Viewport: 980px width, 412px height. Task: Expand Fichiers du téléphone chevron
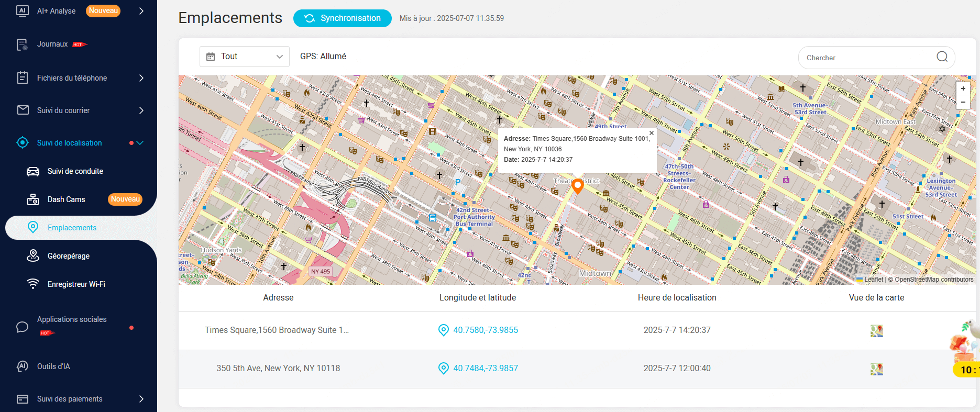pos(141,78)
